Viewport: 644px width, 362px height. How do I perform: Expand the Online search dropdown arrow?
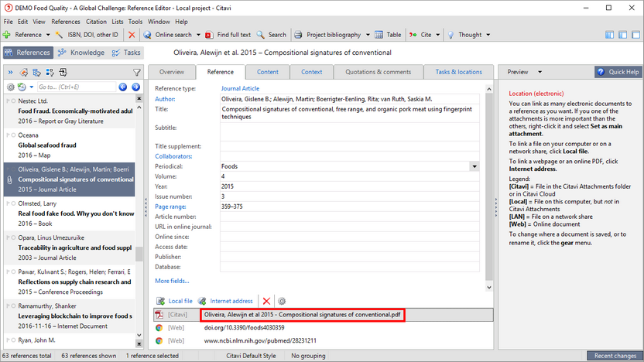198,35
